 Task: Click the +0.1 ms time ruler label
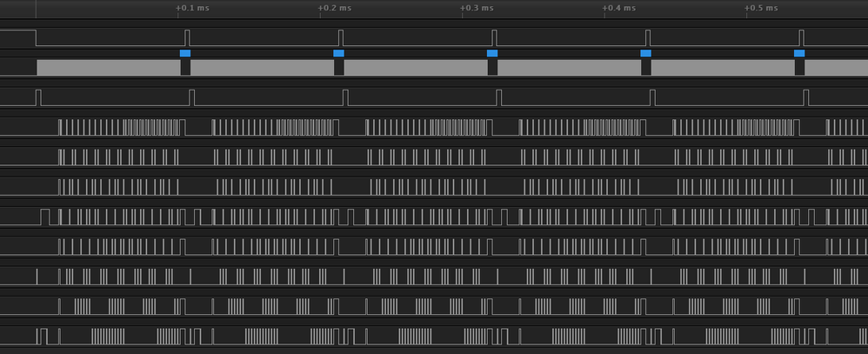[192, 9]
